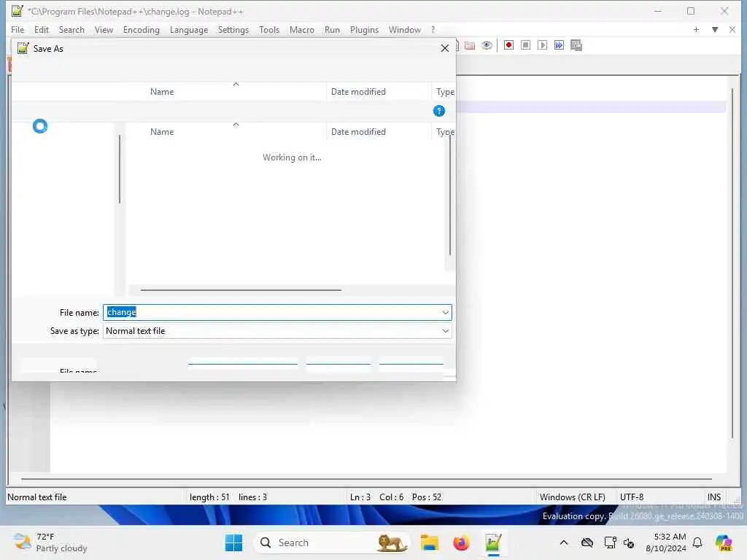
Task: Open the Settings menu
Action: (x=233, y=29)
